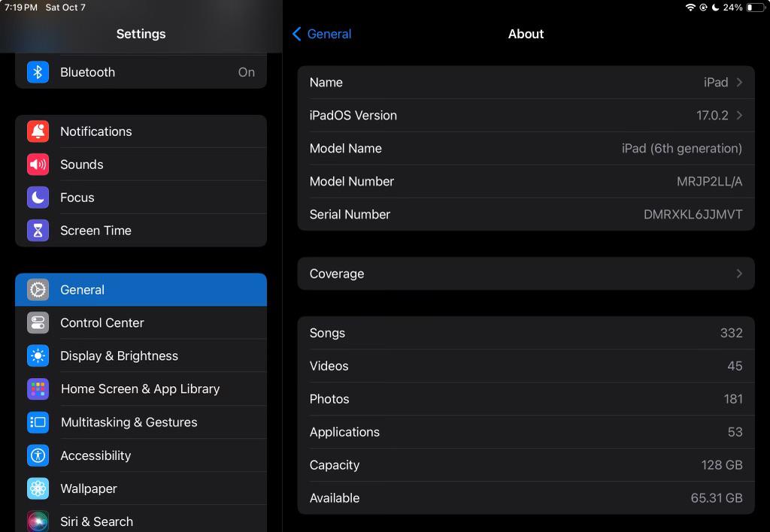This screenshot has width=770, height=532.
Task: Open Multitasking & Gestures settings
Action: coord(141,422)
